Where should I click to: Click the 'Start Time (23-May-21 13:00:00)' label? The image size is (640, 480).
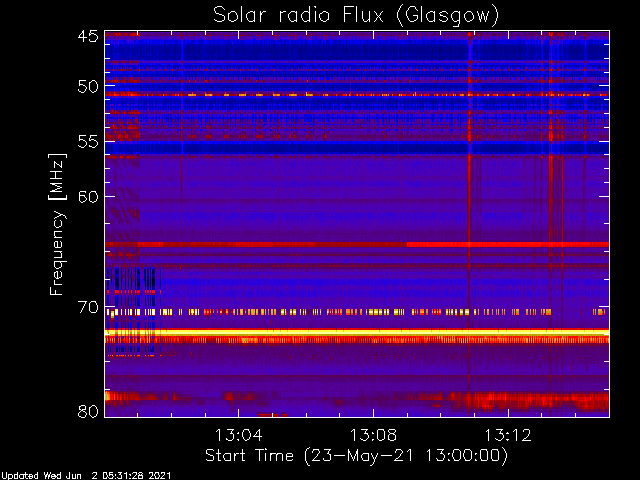[356, 456]
